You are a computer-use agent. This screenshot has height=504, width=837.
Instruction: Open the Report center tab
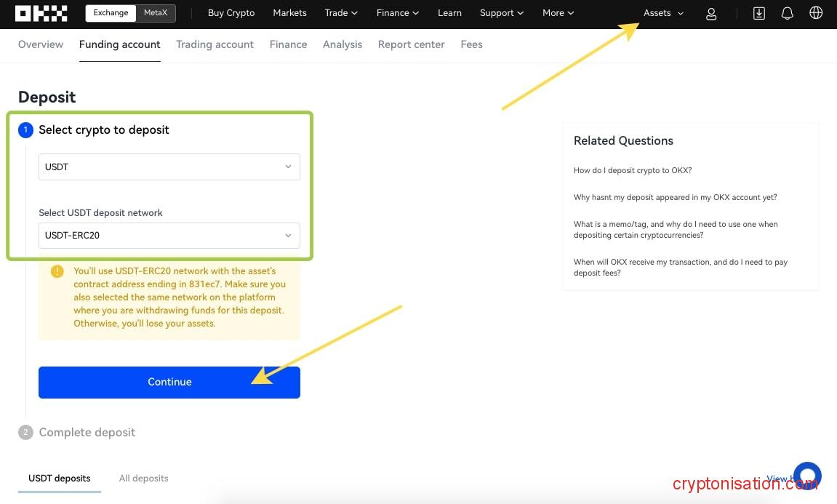[411, 44]
